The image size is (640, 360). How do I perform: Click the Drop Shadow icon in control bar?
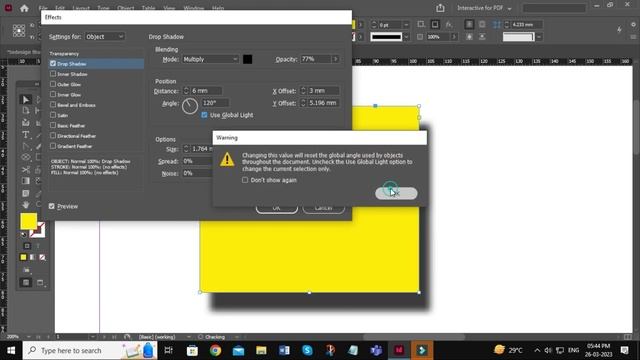click(435, 24)
